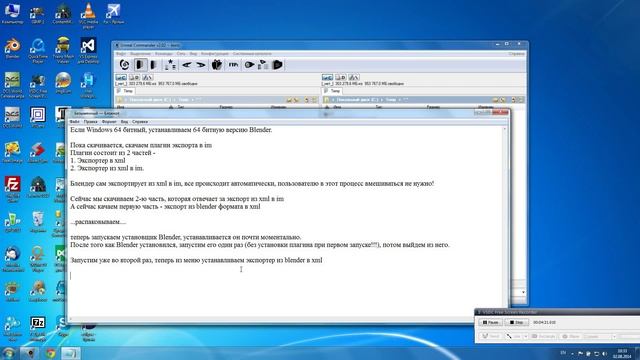The width and height of the screenshot is (640, 360).
Task: Open Справка menu in Notepad
Action: [140, 122]
